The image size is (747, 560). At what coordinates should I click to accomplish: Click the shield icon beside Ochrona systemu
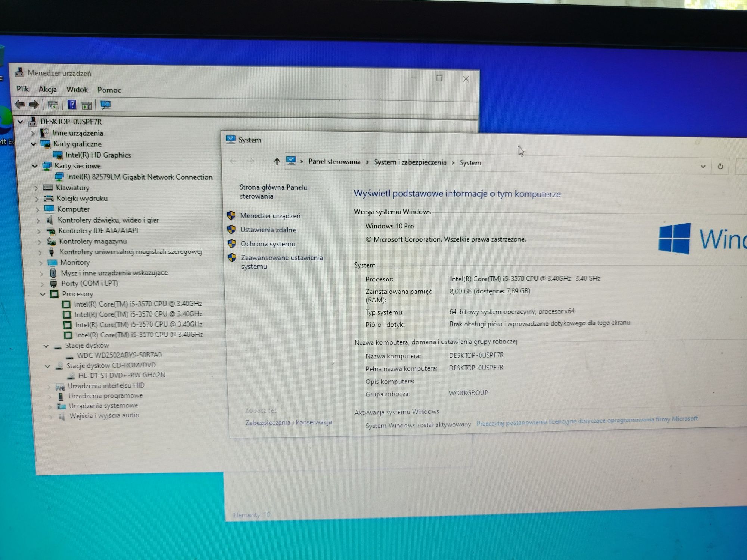232,244
